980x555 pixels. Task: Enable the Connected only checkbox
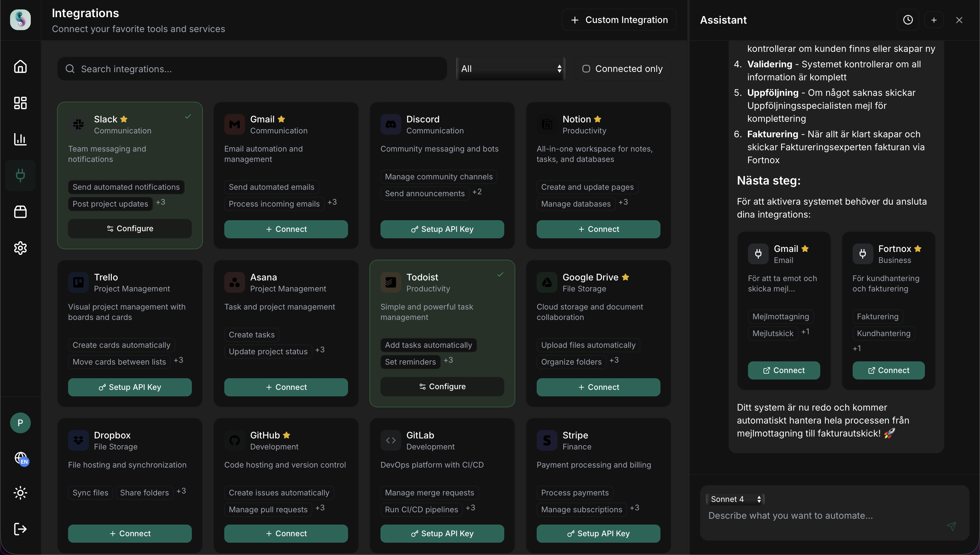click(x=586, y=69)
